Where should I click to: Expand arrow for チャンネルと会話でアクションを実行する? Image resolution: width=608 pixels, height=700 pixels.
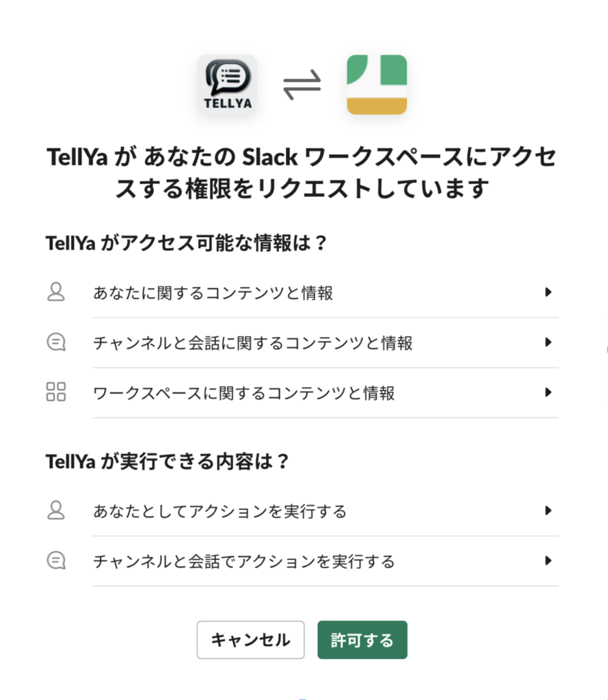click(548, 561)
